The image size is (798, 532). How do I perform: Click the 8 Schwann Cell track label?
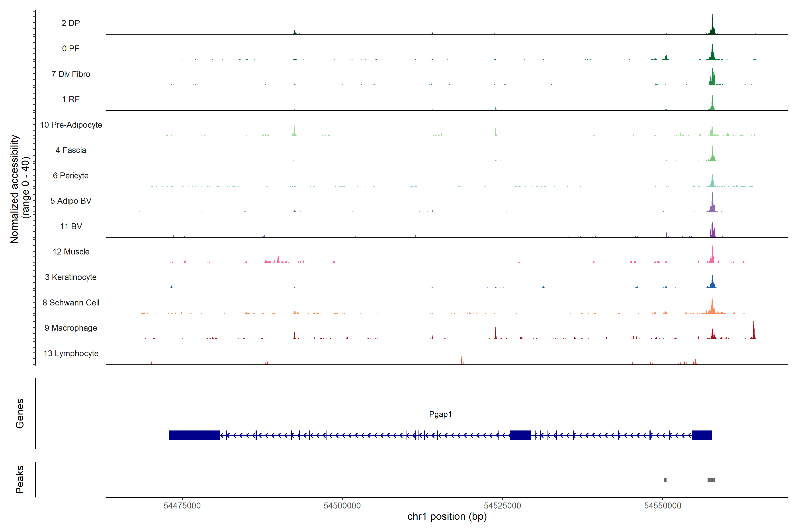pyautogui.click(x=71, y=303)
